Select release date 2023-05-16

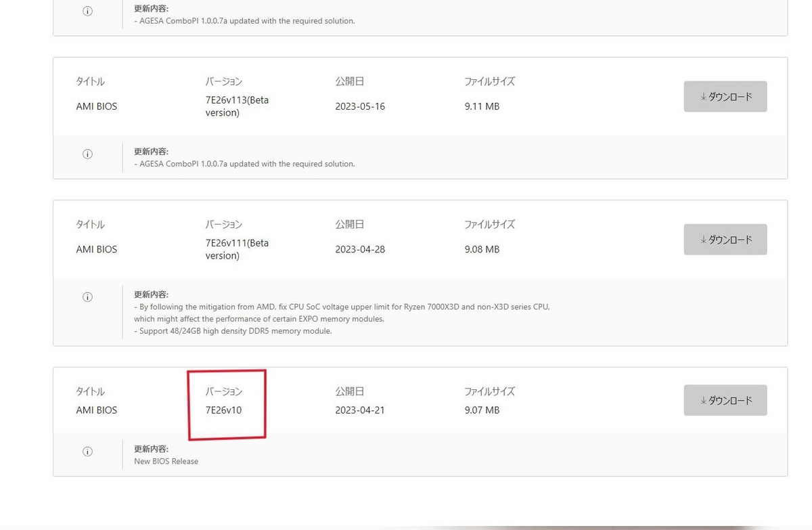click(360, 106)
